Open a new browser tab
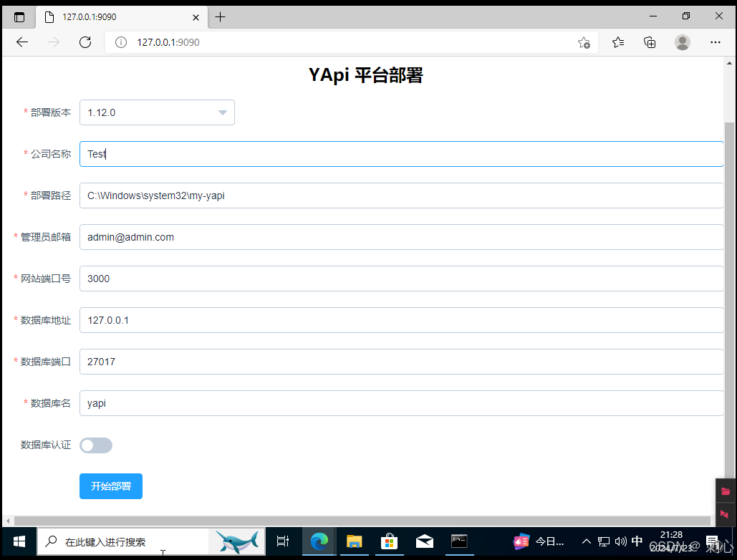Viewport: 737px width, 560px height. tap(220, 16)
